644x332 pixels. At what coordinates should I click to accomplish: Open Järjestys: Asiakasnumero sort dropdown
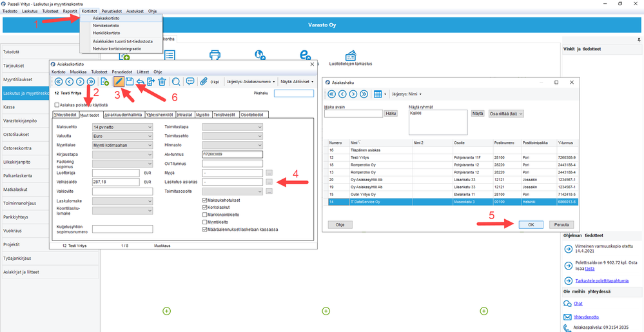click(x=251, y=82)
